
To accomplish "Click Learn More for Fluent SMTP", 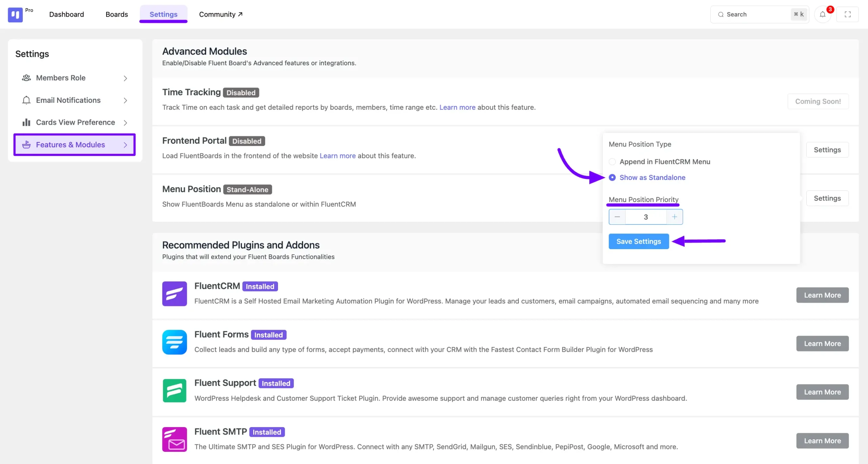I will [822, 441].
